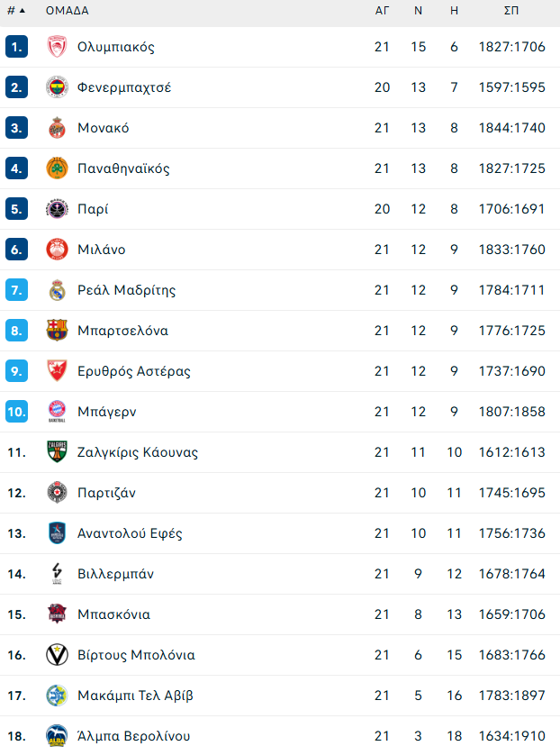Click the Olympiacos team logo
The height and width of the screenshot is (755, 560).
[57, 47]
